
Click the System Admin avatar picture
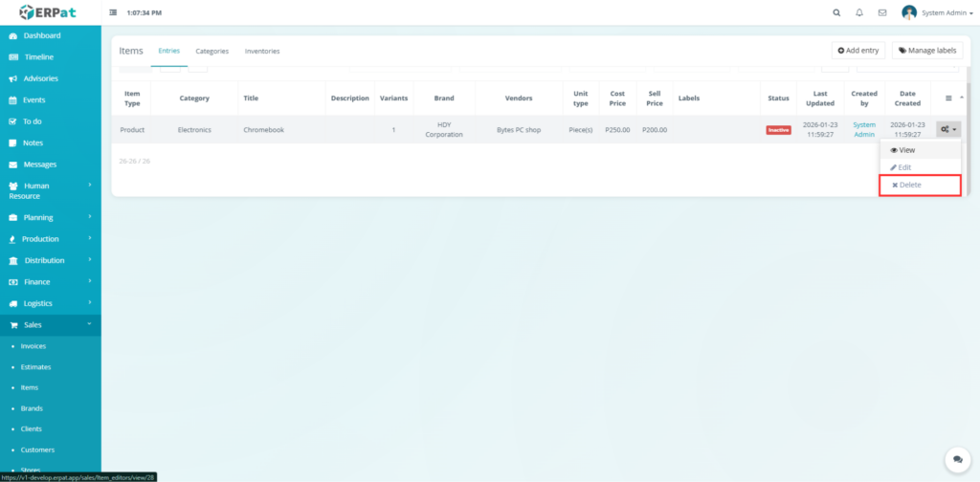click(x=909, y=12)
